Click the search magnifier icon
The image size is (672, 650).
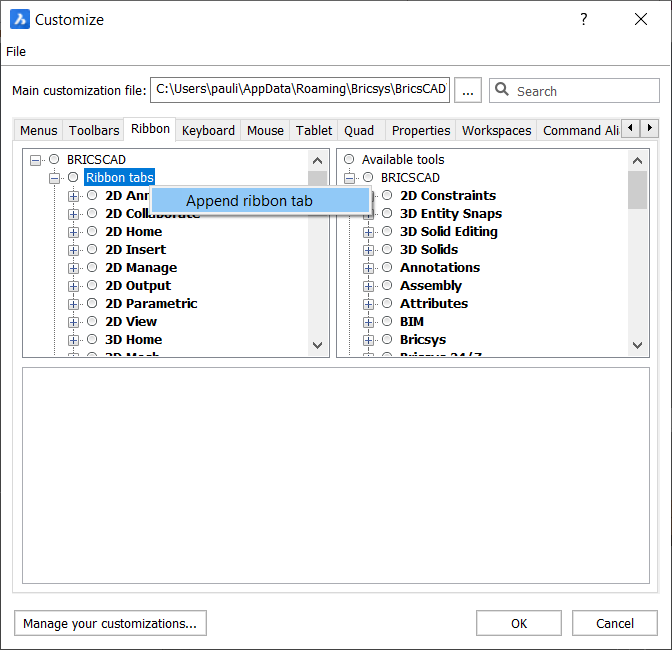click(501, 89)
